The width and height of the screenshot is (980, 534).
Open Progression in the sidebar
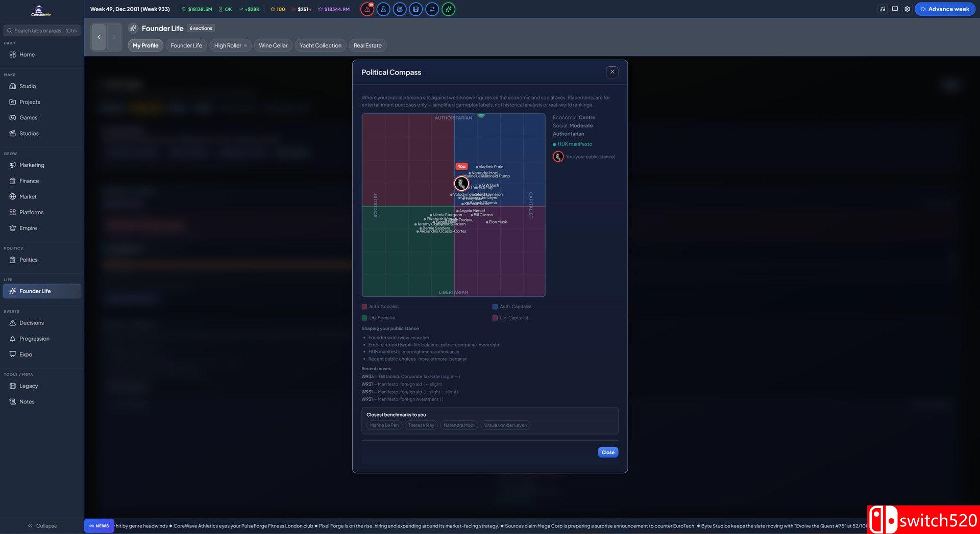coord(42,339)
